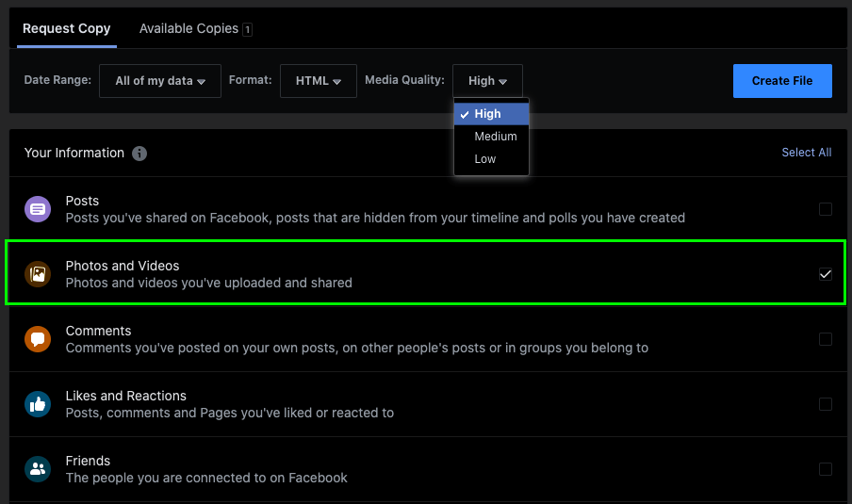The height and width of the screenshot is (504, 852).
Task: Click the Comments speech bubble icon
Action: (x=38, y=339)
